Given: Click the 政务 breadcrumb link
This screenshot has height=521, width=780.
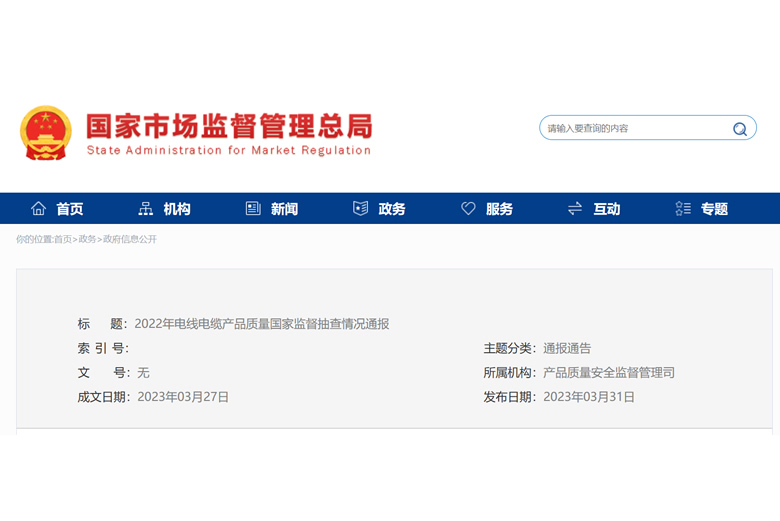Looking at the screenshot, I should (88, 239).
